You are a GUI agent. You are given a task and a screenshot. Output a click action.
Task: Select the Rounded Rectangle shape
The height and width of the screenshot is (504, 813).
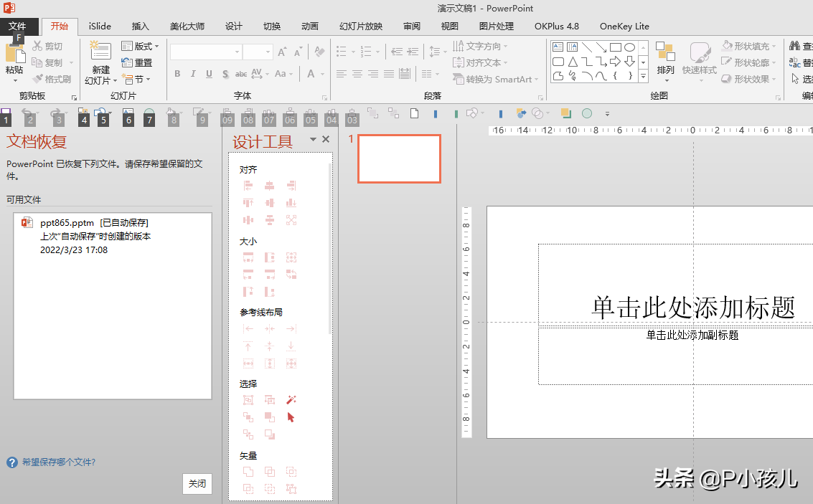point(558,62)
